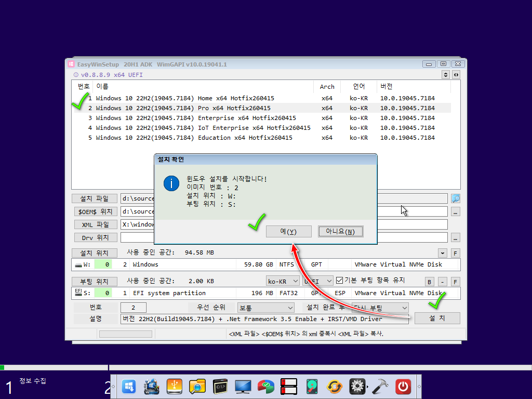Click the EFI S: drive icon in boot location
The height and width of the screenshot is (399, 532).
[x=78, y=292]
